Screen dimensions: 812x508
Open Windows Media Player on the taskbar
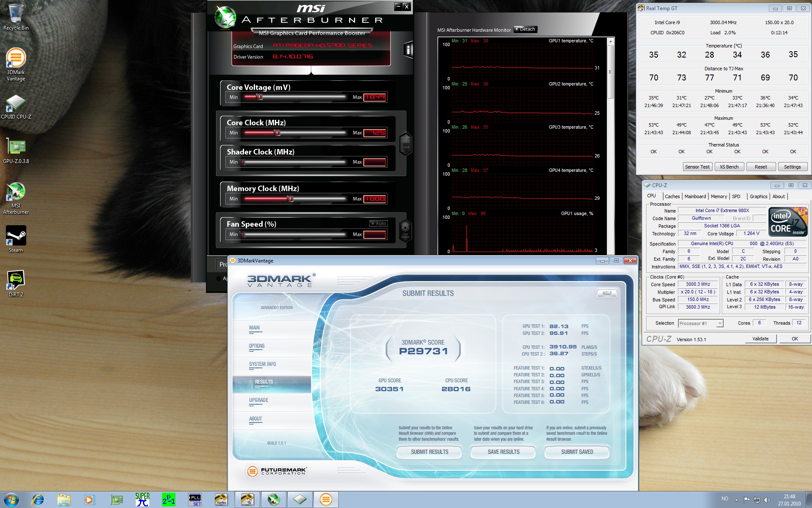click(x=89, y=500)
